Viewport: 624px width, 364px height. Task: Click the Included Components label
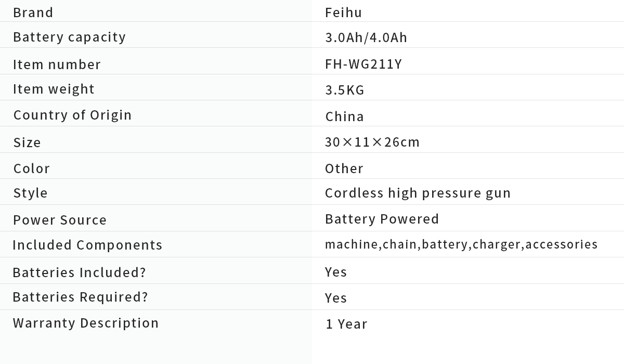click(x=87, y=245)
